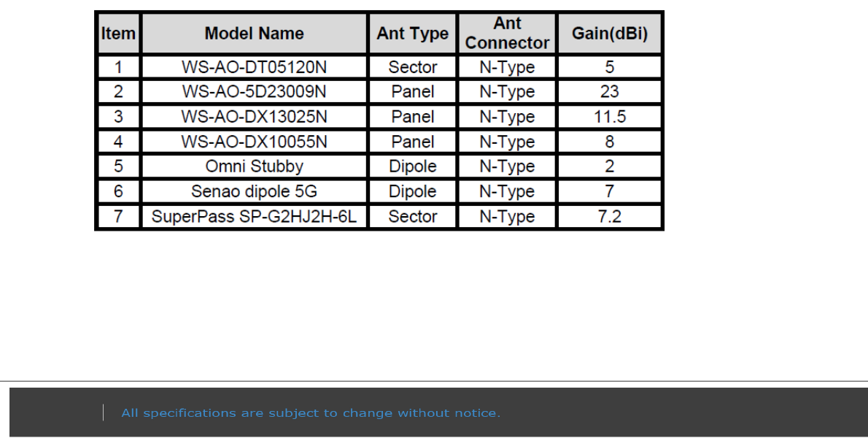
Task: Click the Model Name column header
Action: [x=254, y=34]
